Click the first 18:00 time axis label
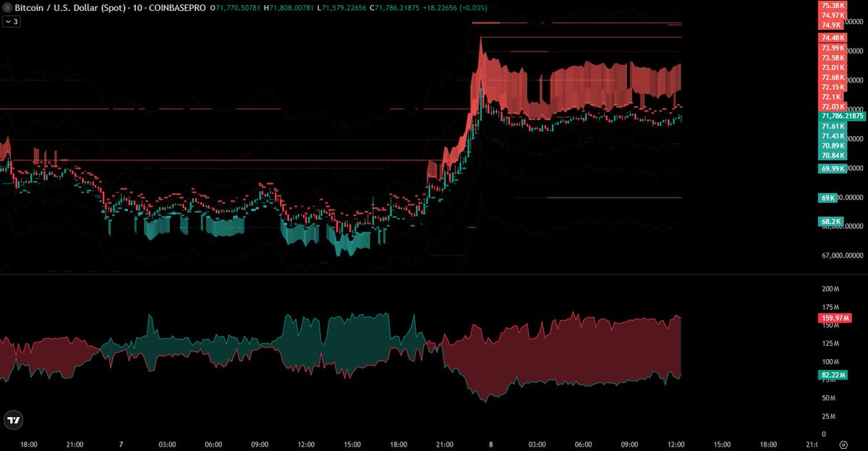 [x=28, y=444]
